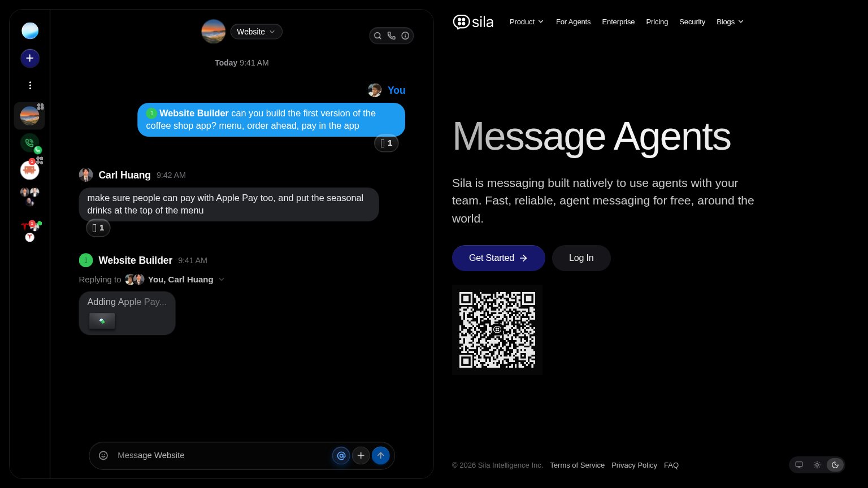Select the landscape Website chat in sidebar
Screen dimensions: 868x488
(x=29, y=116)
